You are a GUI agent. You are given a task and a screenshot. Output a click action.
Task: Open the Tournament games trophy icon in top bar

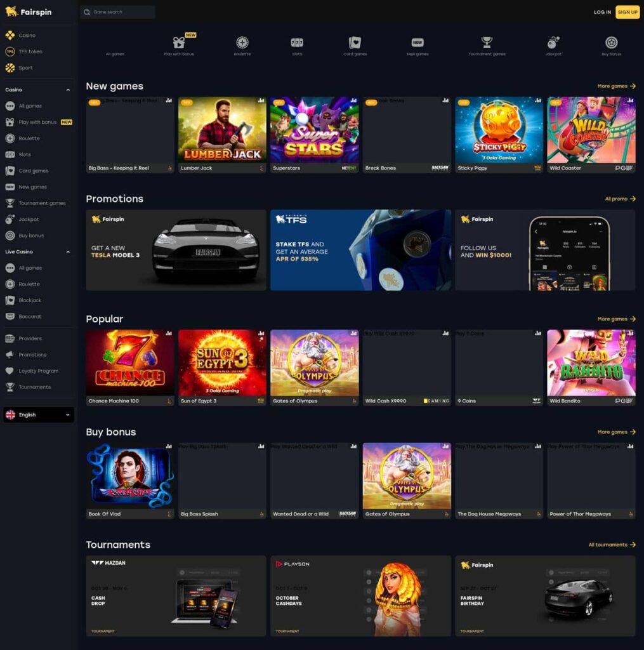pos(487,43)
